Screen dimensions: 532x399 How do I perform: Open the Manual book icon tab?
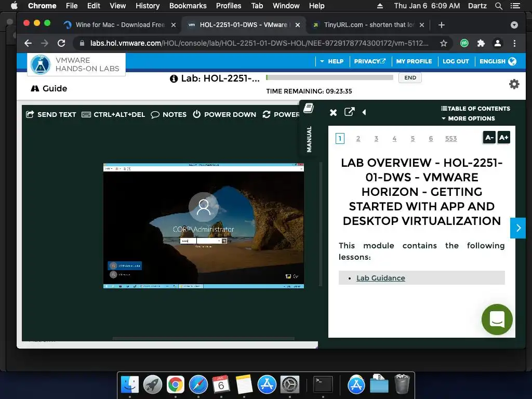click(x=309, y=108)
